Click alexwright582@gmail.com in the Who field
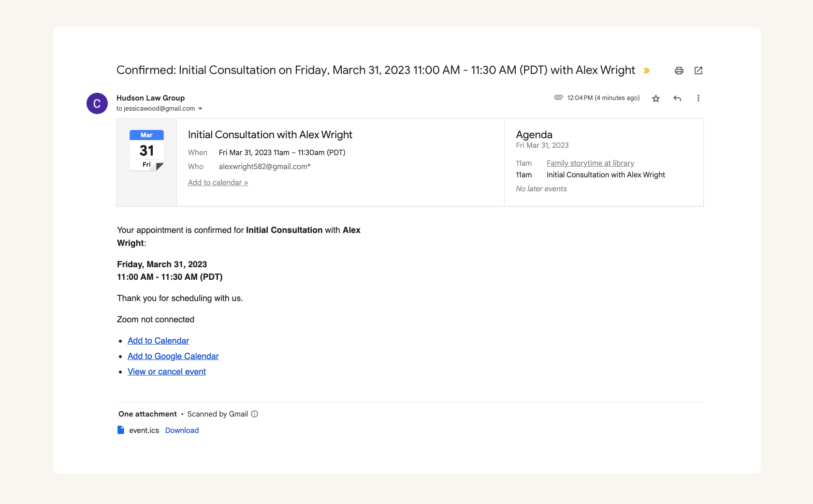813x504 pixels. 264,166
